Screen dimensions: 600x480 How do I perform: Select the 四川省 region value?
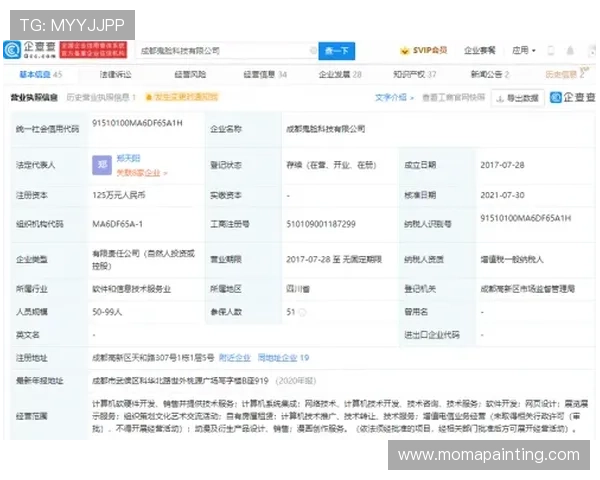click(x=298, y=289)
